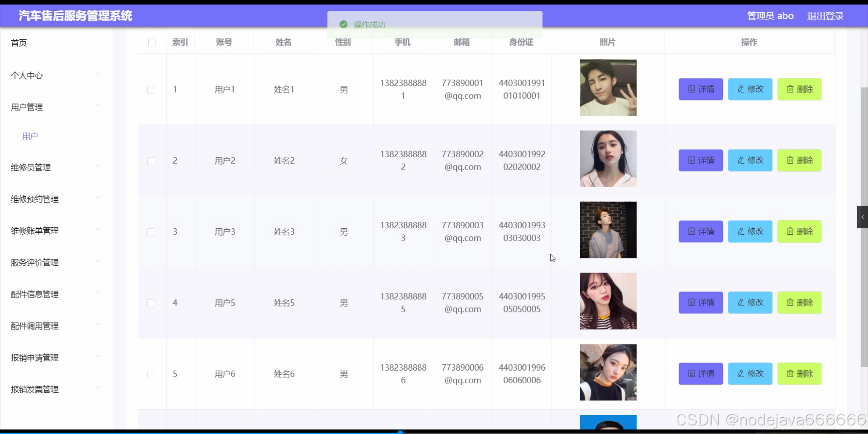Expand the 报销发票管理 menu chevron

click(98, 388)
